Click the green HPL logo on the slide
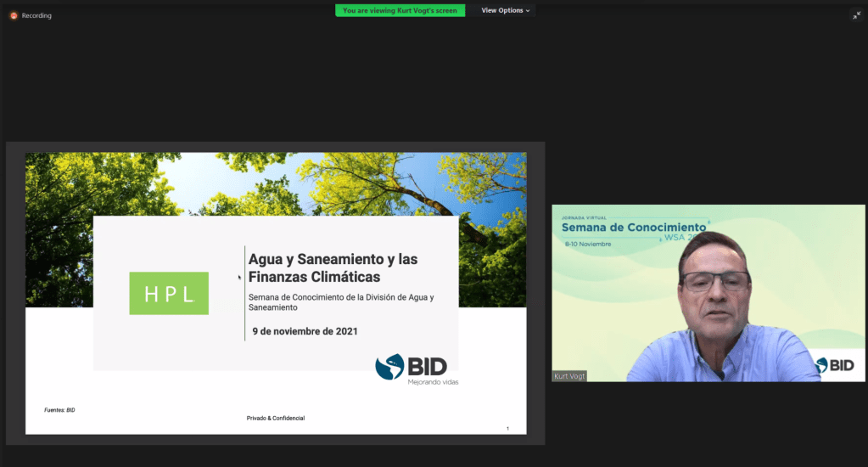Screen dimensions: 868x467 click(x=169, y=294)
